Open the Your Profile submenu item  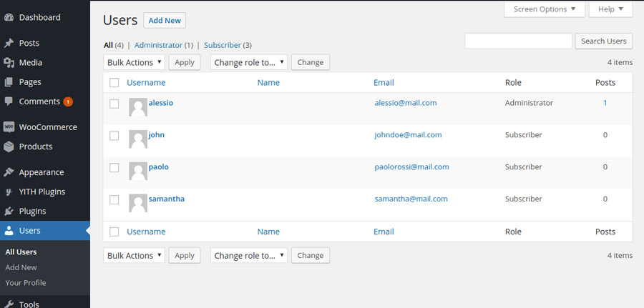[x=25, y=283]
